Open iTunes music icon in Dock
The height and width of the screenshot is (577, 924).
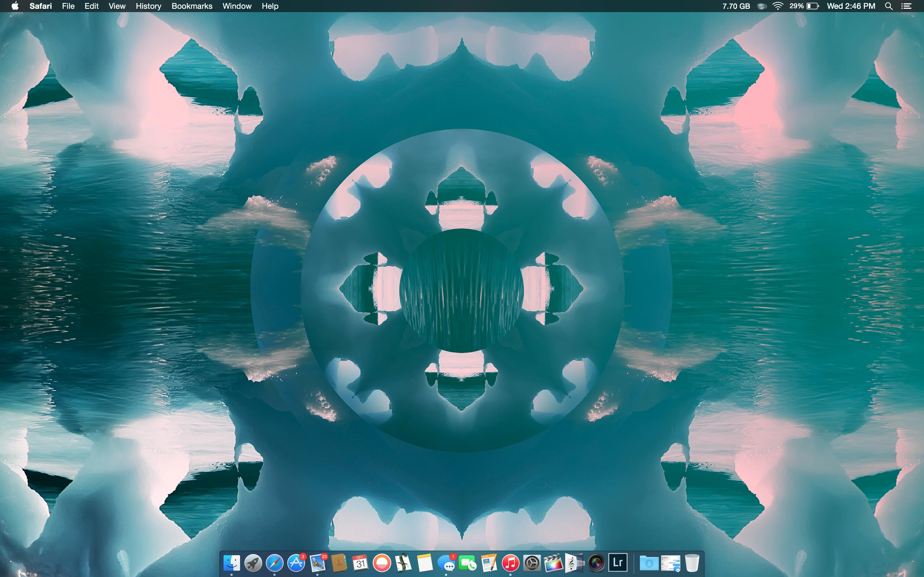point(510,563)
